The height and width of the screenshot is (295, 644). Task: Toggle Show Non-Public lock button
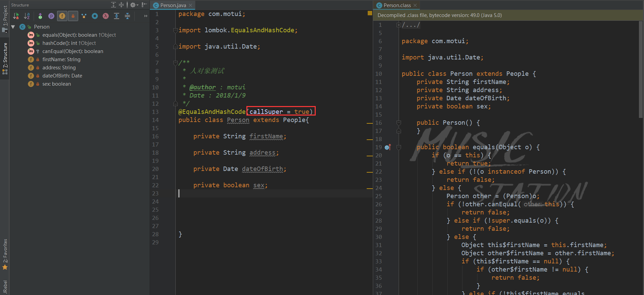point(73,16)
